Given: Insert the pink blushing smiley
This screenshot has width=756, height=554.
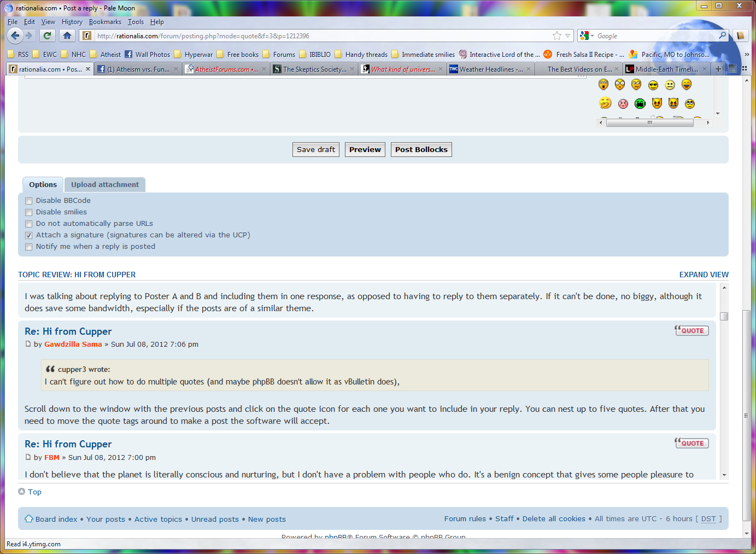Looking at the screenshot, I should click(x=623, y=103).
